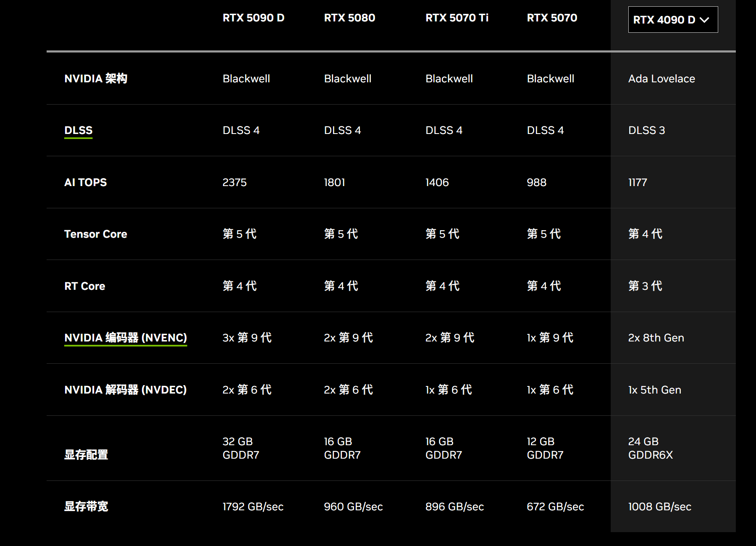
Task: Click the AI TOPS value 988
Action: pos(537,182)
